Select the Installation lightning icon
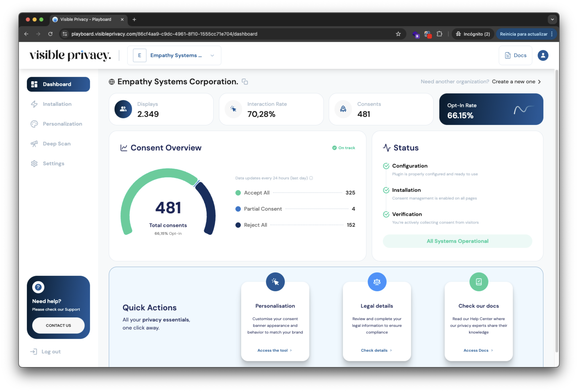Image resolution: width=578 pixels, height=392 pixels. click(34, 104)
